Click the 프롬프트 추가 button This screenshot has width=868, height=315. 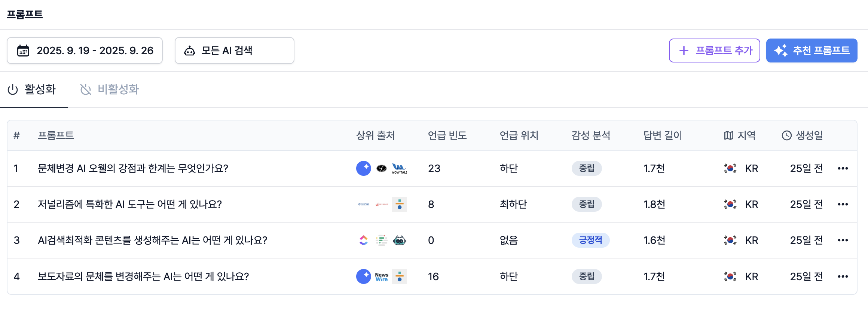tap(714, 51)
